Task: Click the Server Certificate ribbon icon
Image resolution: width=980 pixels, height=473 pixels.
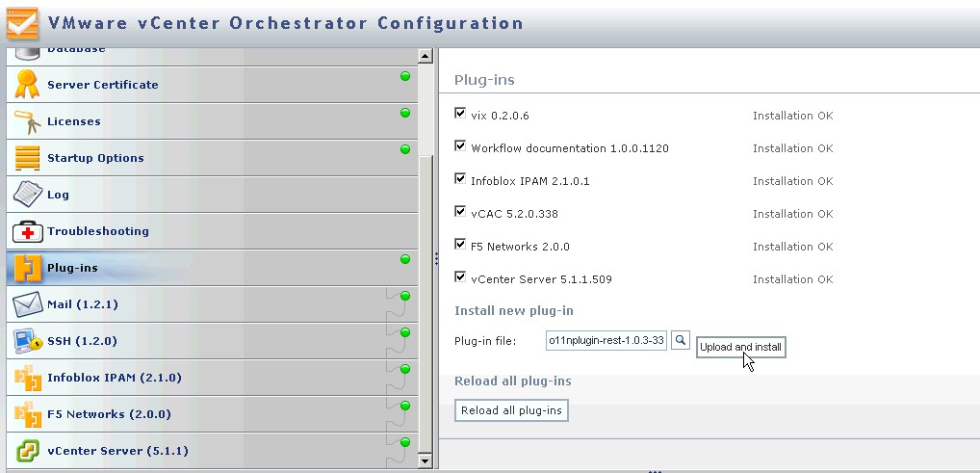Action: [x=27, y=85]
